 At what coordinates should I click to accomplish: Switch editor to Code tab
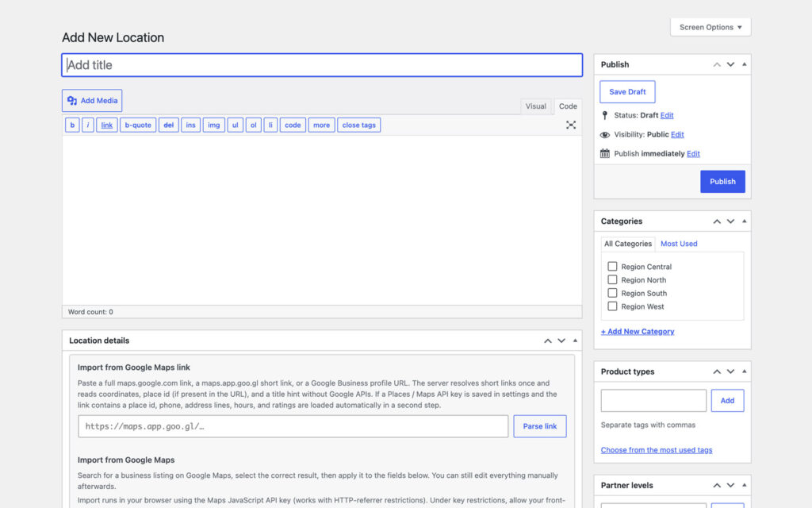pyautogui.click(x=568, y=106)
